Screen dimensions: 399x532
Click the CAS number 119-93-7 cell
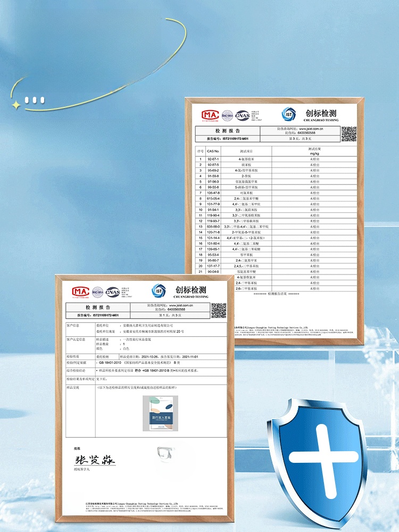[x=213, y=221]
